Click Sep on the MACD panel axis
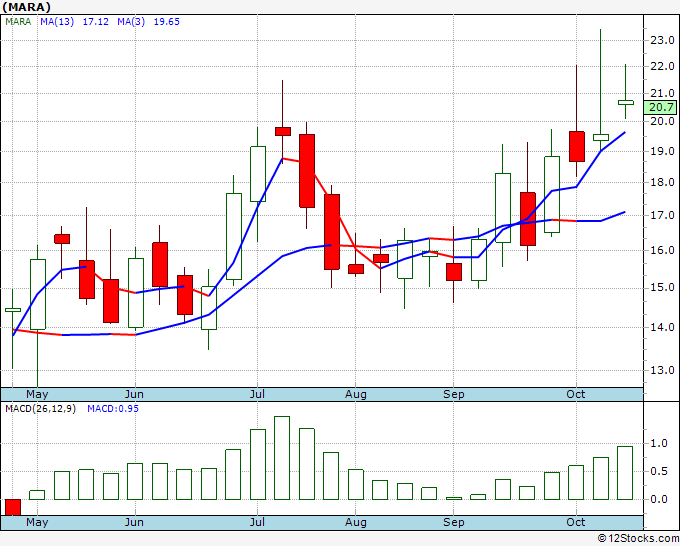Image resolution: width=680 pixels, height=546 pixels. click(x=454, y=522)
